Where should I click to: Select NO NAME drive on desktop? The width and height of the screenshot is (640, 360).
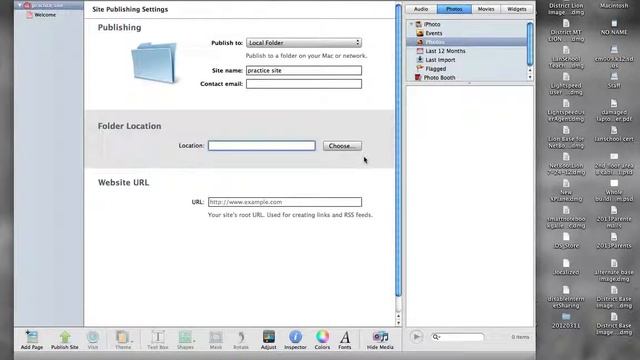[614, 27]
